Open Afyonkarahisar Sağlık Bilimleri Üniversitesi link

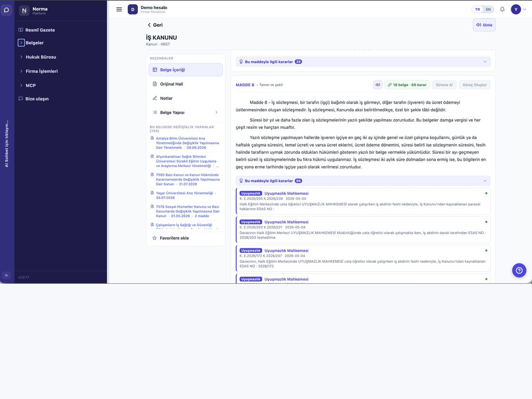(x=187, y=161)
